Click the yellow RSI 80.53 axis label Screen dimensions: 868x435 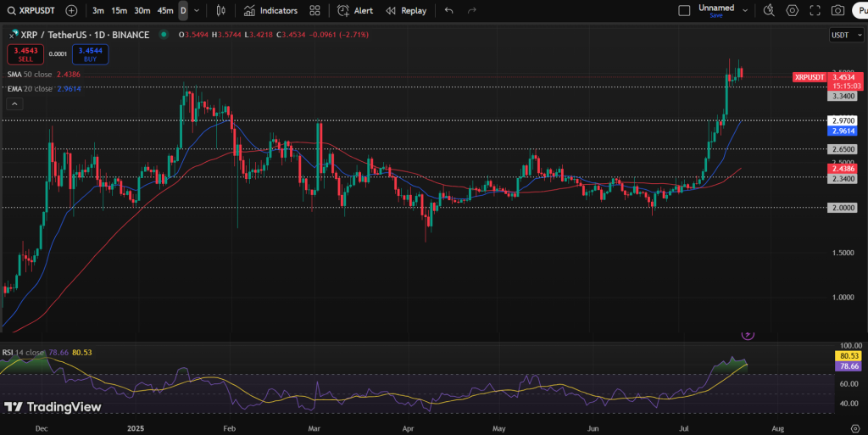coord(849,356)
